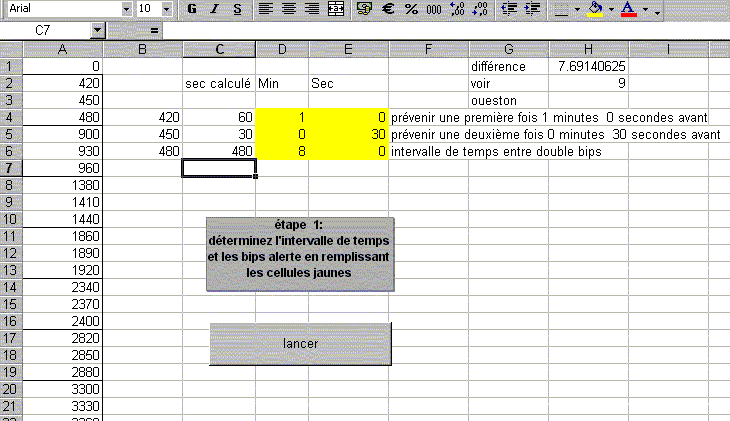Apply percent style formatting

tap(411, 8)
